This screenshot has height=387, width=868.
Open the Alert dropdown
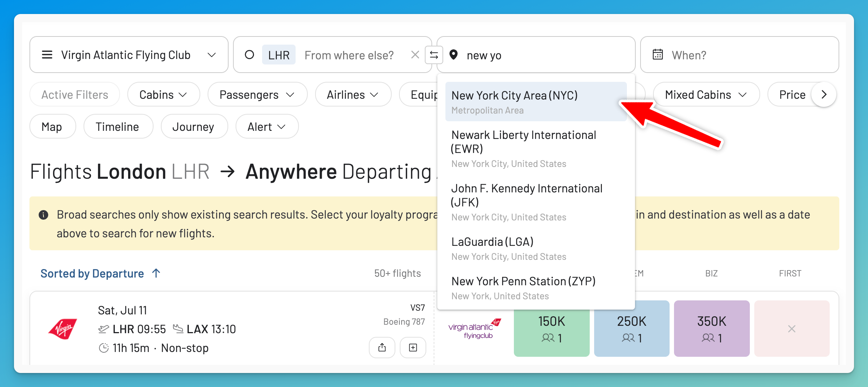pos(267,126)
